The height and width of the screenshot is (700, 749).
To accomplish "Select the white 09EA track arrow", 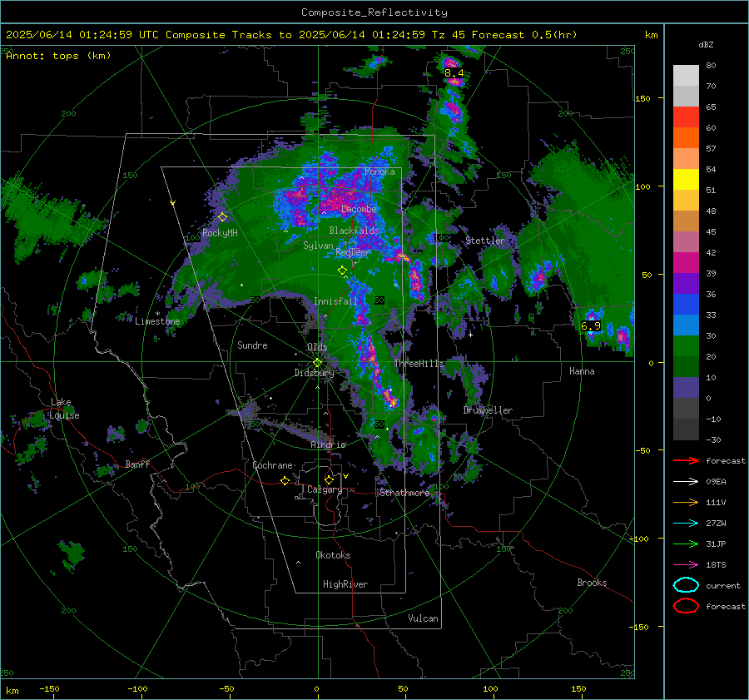I will coord(686,482).
